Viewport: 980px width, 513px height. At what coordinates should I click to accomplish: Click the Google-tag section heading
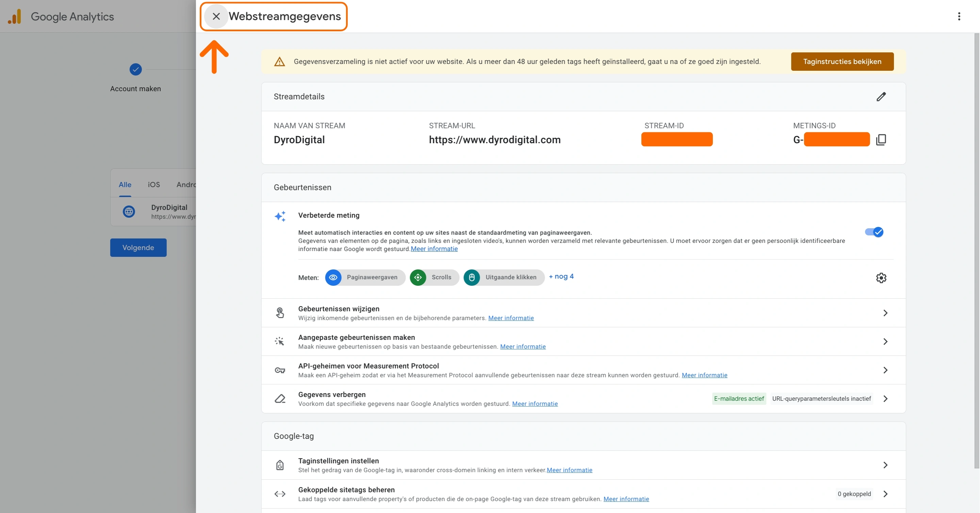click(294, 436)
